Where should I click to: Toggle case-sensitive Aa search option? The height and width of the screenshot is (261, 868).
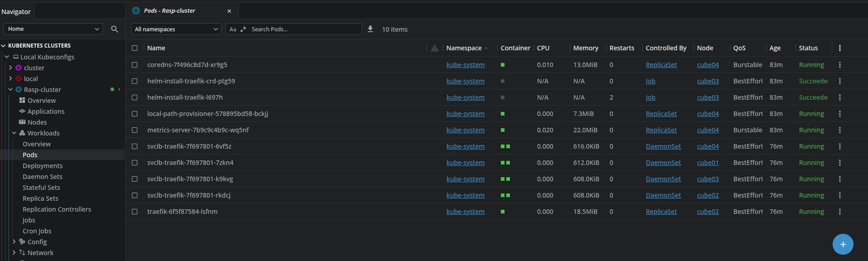[x=233, y=29]
